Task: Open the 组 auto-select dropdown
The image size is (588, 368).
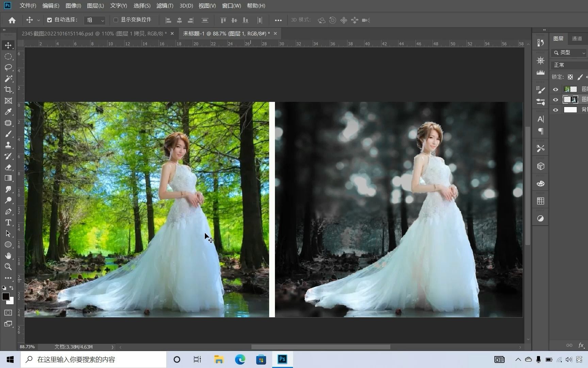Action: point(95,20)
